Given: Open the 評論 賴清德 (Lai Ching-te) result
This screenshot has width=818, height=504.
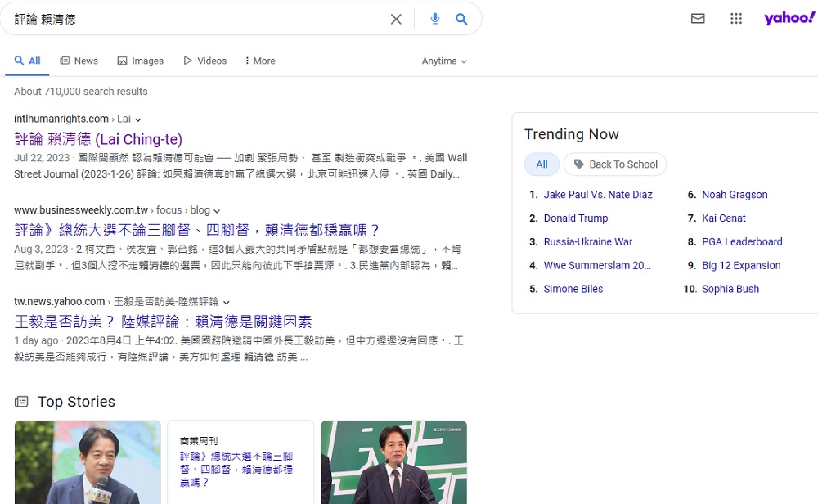Looking at the screenshot, I should point(98,139).
